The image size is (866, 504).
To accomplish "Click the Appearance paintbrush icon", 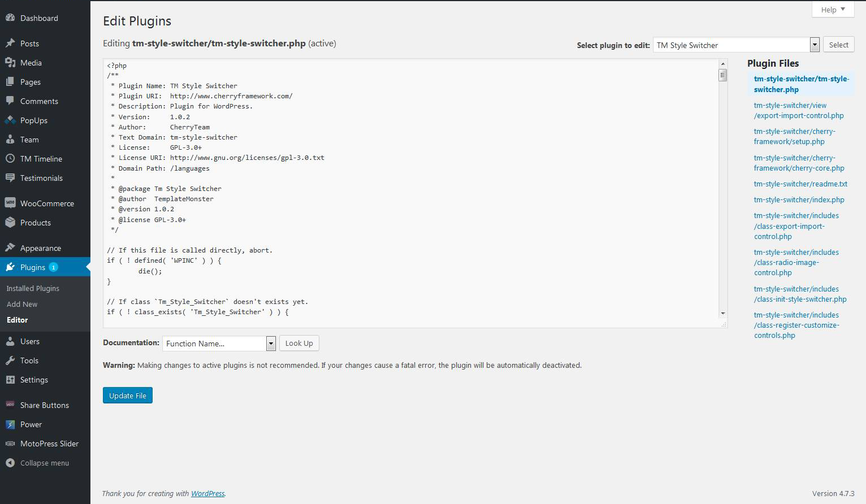I will [x=10, y=248].
